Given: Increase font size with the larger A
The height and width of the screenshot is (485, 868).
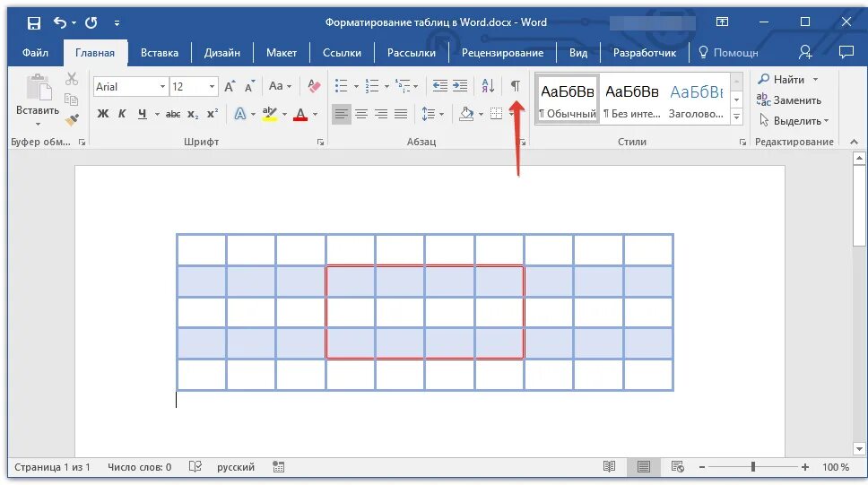Looking at the screenshot, I should coord(230,86).
